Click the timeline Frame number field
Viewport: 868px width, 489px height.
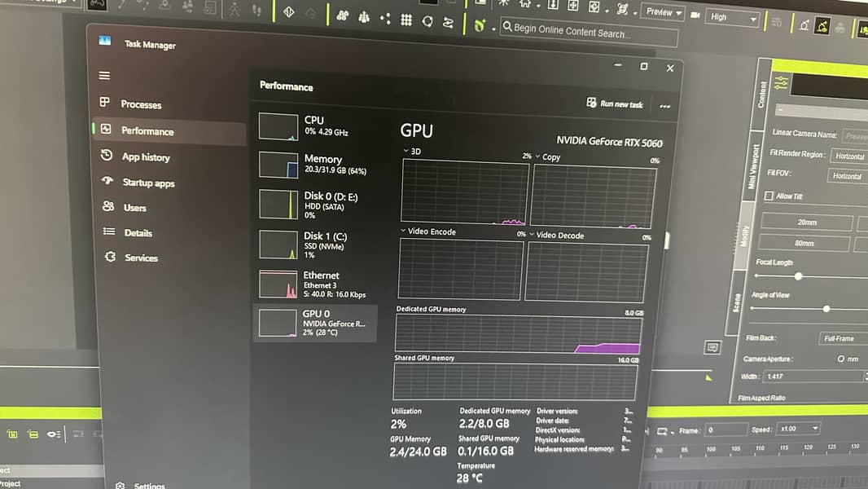pyautogui.click(x=726, y=430)
